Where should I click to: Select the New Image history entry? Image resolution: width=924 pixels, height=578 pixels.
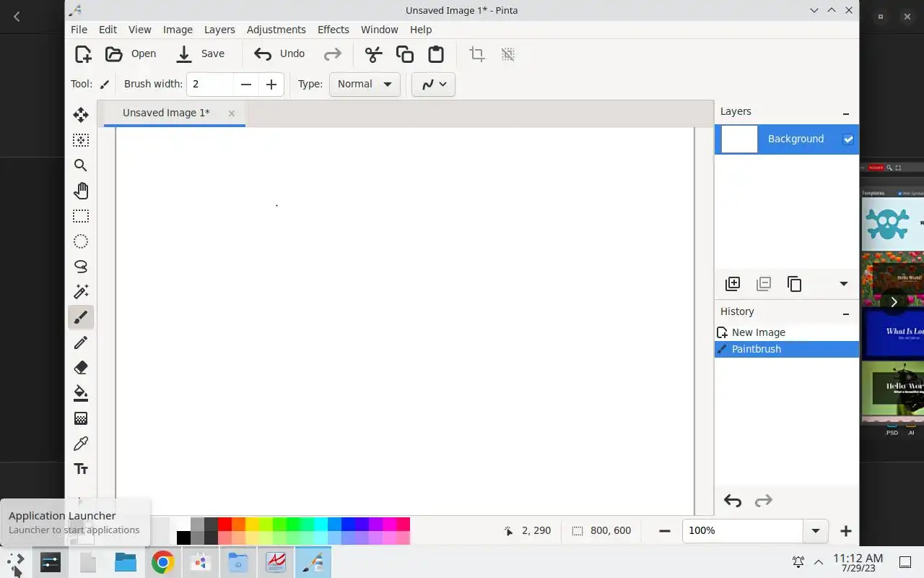tap(787, 332)
